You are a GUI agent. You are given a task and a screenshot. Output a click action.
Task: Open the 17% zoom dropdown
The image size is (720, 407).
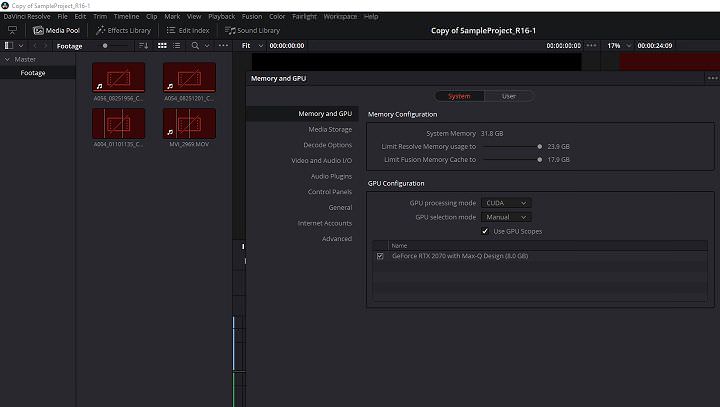click(x=619, y=45)
